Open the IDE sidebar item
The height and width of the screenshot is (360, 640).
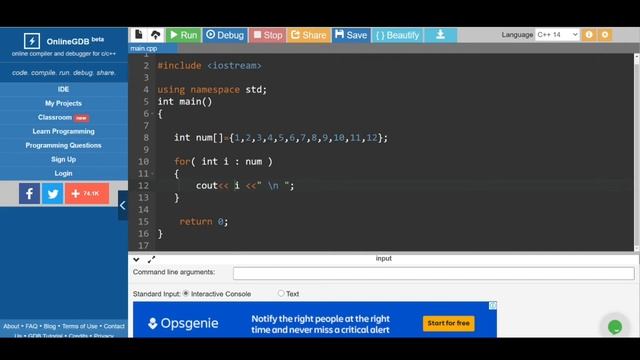[x=63, y=89]
